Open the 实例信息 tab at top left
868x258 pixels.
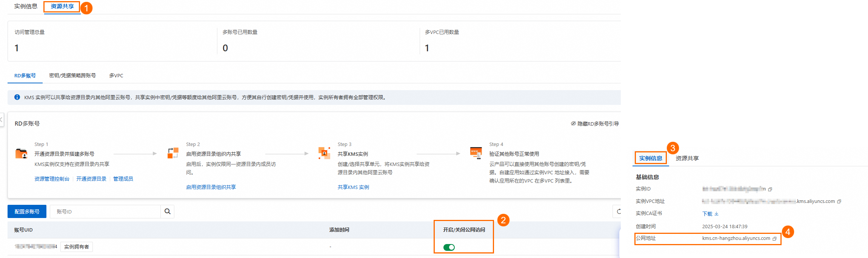26,6
